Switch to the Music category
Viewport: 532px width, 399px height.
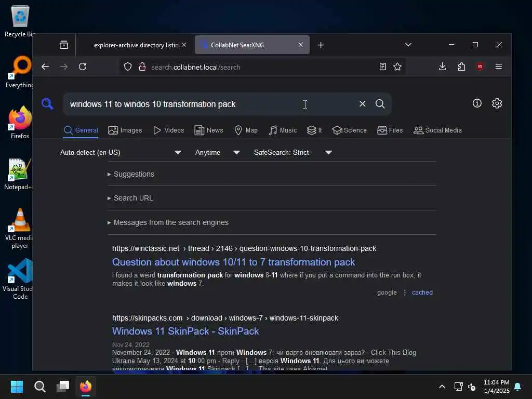pyautogui.click(x=283, y=130)
